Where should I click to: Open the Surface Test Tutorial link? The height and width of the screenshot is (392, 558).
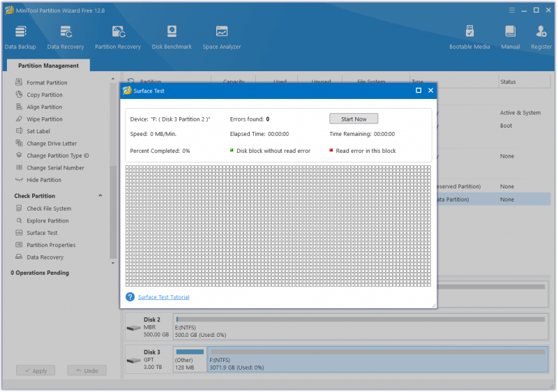coord(163,297)
